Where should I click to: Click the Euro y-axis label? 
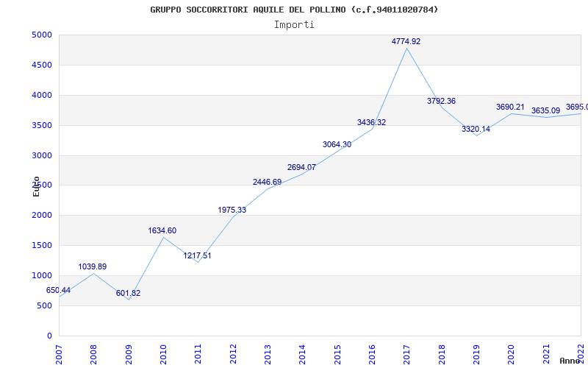36,186
